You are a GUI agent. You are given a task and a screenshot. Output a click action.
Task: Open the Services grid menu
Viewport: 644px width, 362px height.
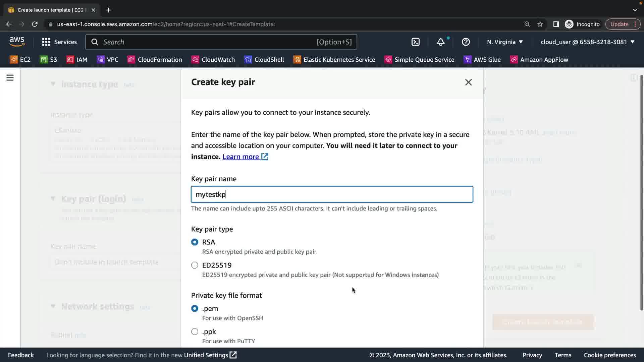[x=59, y=42]
